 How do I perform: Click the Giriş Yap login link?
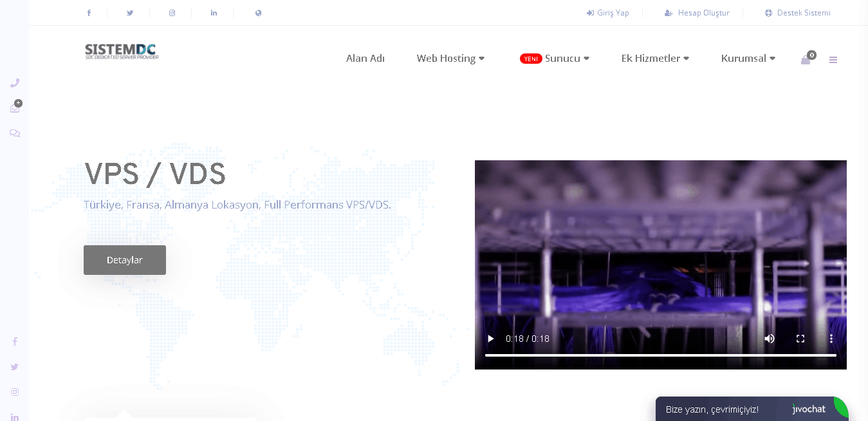click(607, 13)
